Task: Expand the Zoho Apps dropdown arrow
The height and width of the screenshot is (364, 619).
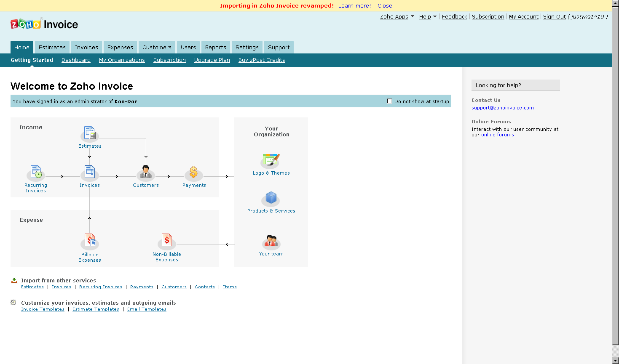Action: pos(413,16)
